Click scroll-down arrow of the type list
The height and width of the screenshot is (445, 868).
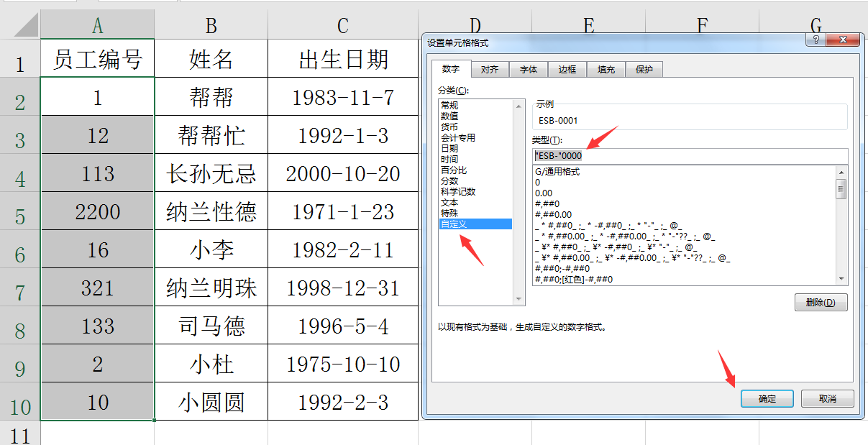[x=841, y=278]
